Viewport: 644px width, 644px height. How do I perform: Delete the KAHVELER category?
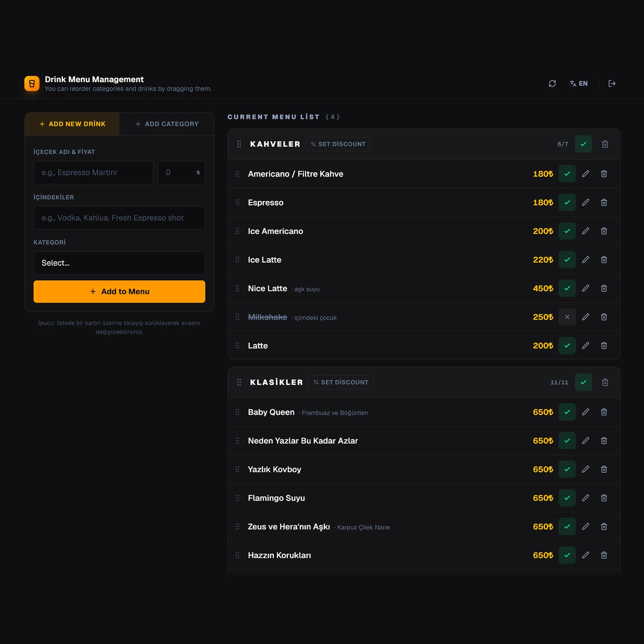tap(605, 144)
